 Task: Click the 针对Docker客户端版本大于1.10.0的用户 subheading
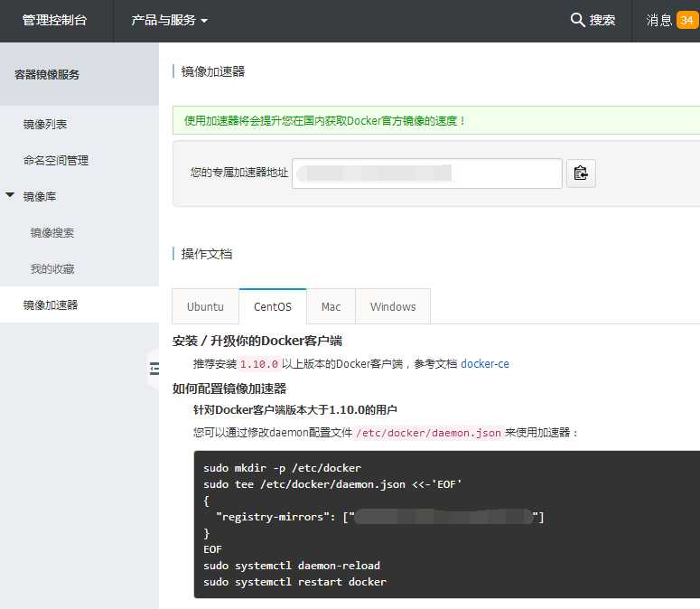click(x=295, y=410)
